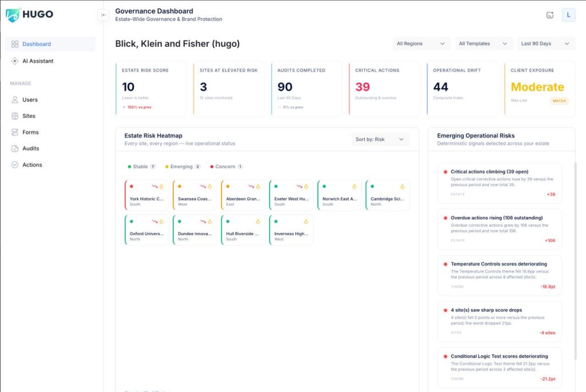The height and width of the screenshot is (392, 586).
Task: Open the All Regions dropdown
Action: tap(421, 43)
